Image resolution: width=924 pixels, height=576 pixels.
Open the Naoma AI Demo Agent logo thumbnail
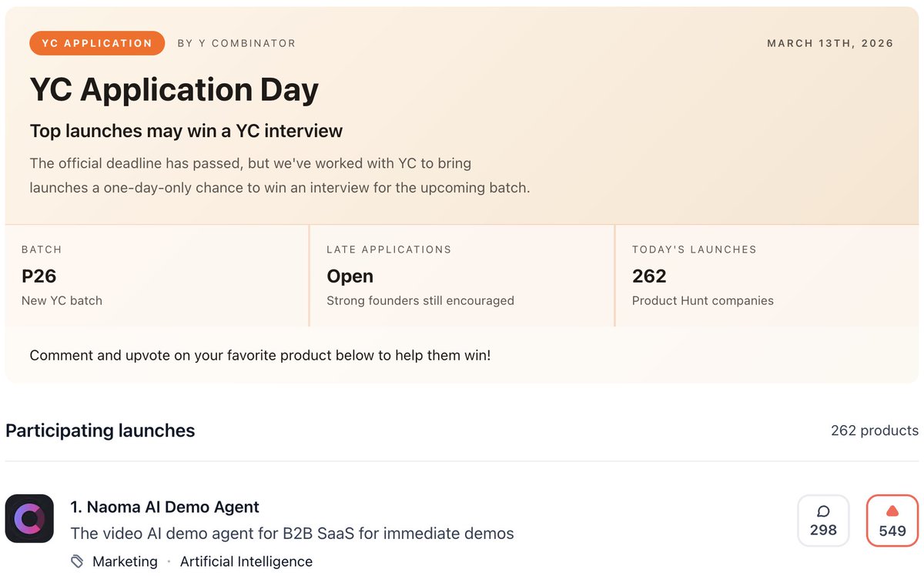coord(29,518)
